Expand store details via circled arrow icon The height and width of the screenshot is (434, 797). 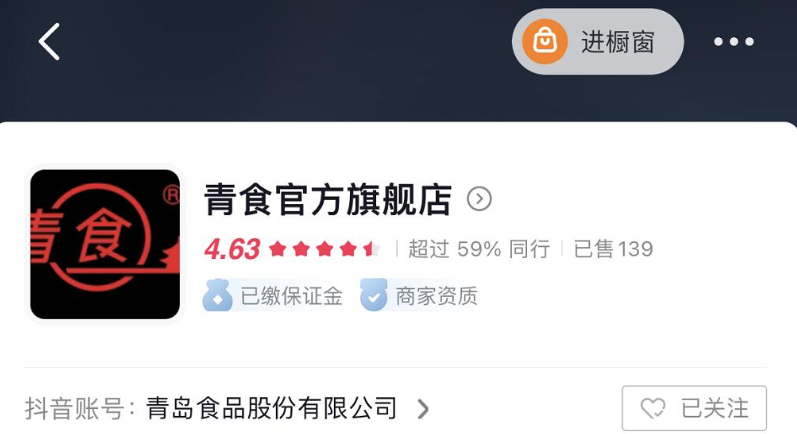[479, 199]
